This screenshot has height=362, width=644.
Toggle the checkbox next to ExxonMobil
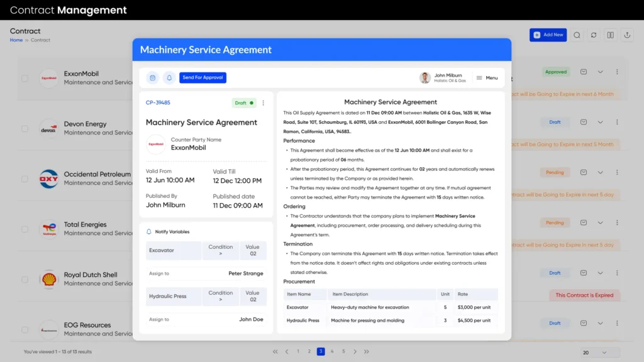(25, 78)
